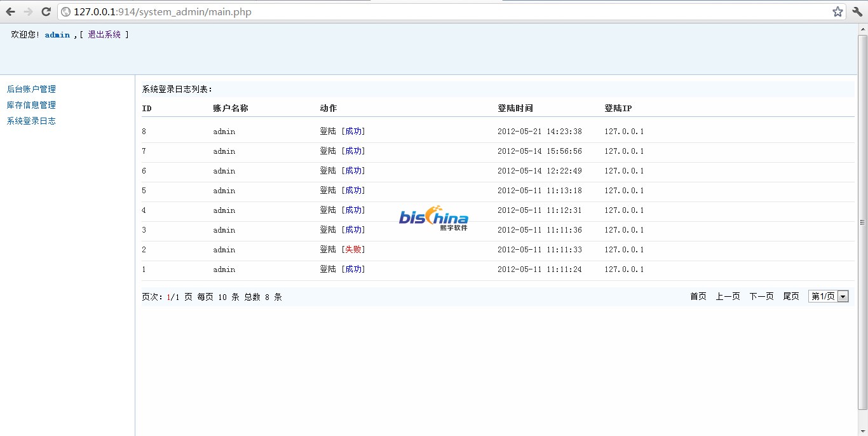
Task: Go to first page via 首页
Action: click(698, 297)
